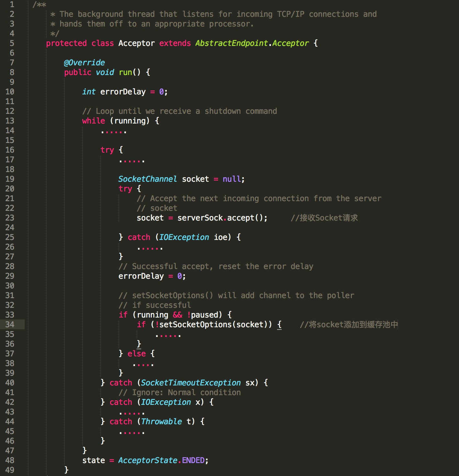Screen dimensions: 459x476
Task: Click the 'while' keyword on line 13
Action: pos(94,121)
